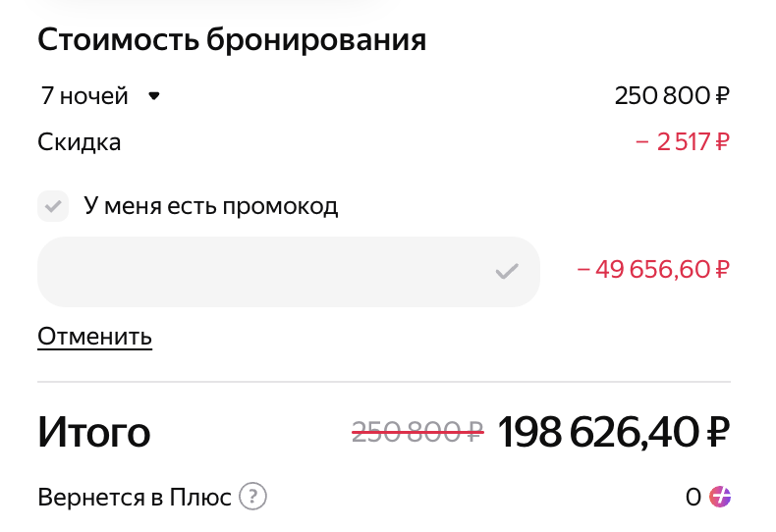Click the "Вернется в Плюс" label
Viewport: 776px width, 532px height.
(135, 497)
